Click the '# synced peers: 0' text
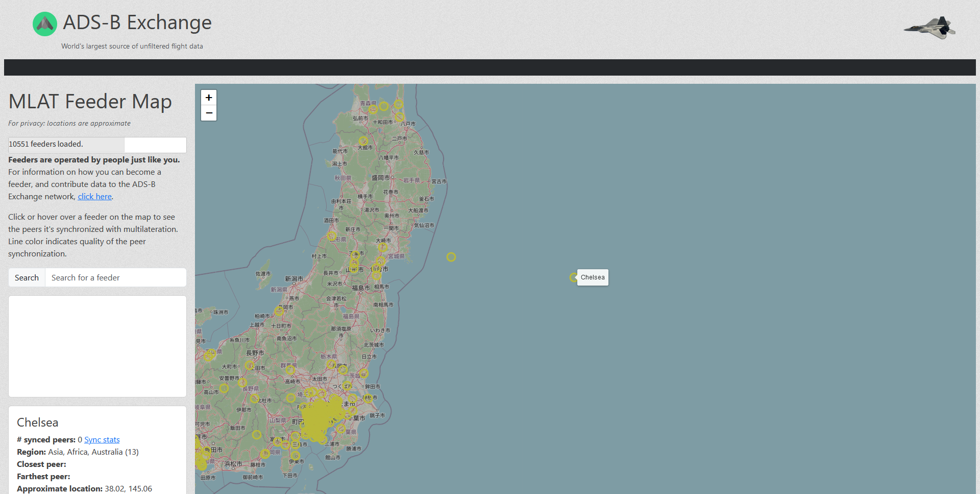 50,439
